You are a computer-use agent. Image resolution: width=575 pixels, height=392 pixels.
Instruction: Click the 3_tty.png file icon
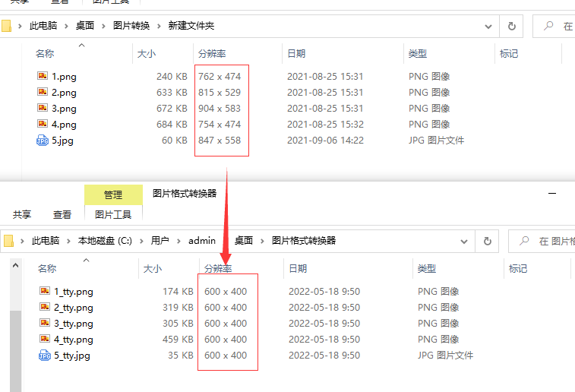click(45, 323)
